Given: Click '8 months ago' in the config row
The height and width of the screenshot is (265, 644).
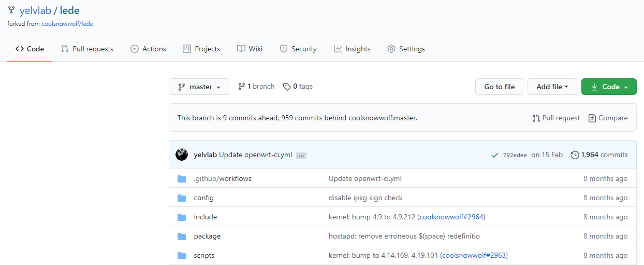Looking at the screenshot, I should tap(605, 198).
